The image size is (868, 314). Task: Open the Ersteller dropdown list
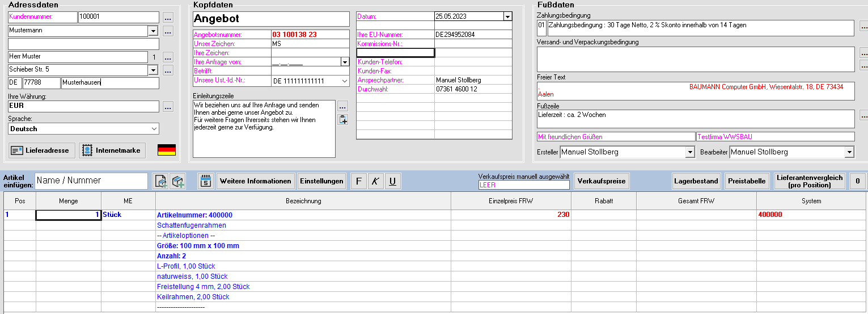click(x=689, y=152)
